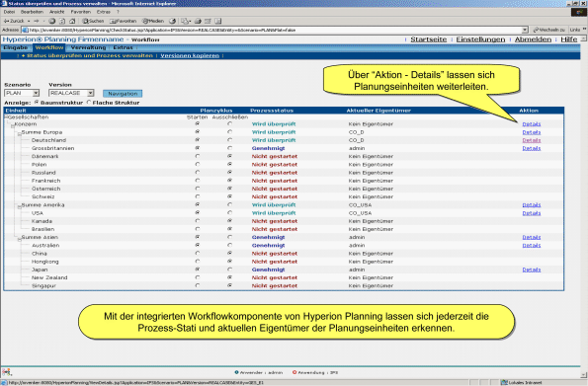
Task: Open the Medien toolbar button
Action: point(153,21)
